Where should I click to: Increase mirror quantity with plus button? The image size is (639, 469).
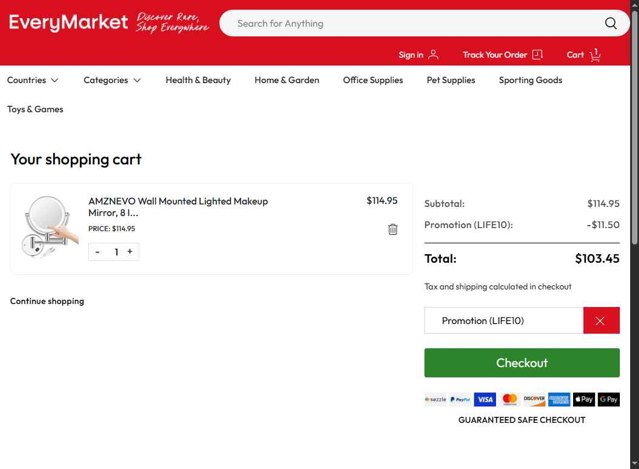tap(130, 252)
